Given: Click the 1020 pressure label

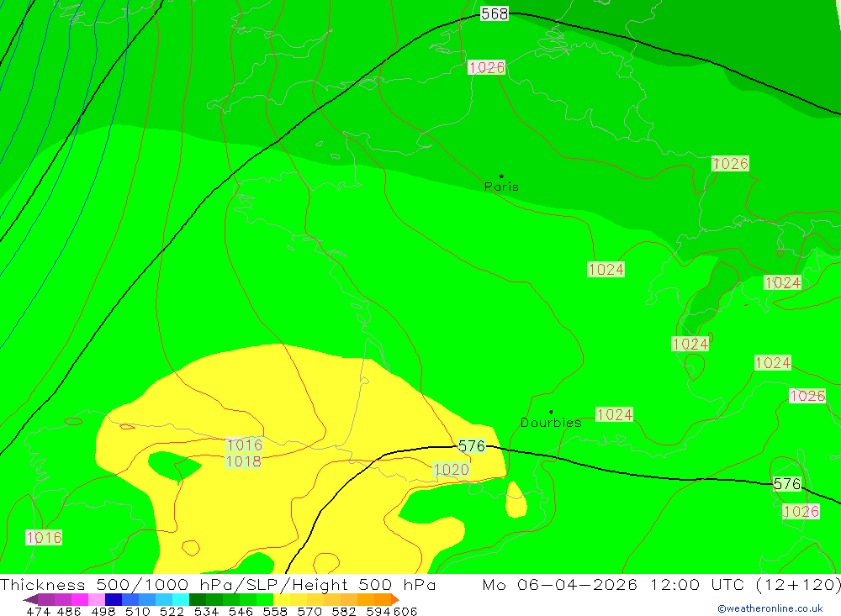Looking at the screenshot, I should pos(451,470).
